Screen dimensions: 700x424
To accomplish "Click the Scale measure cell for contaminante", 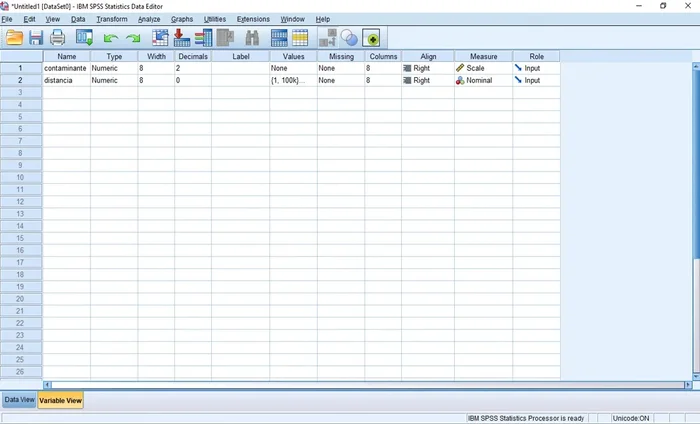I will click(x=483, y=68).
